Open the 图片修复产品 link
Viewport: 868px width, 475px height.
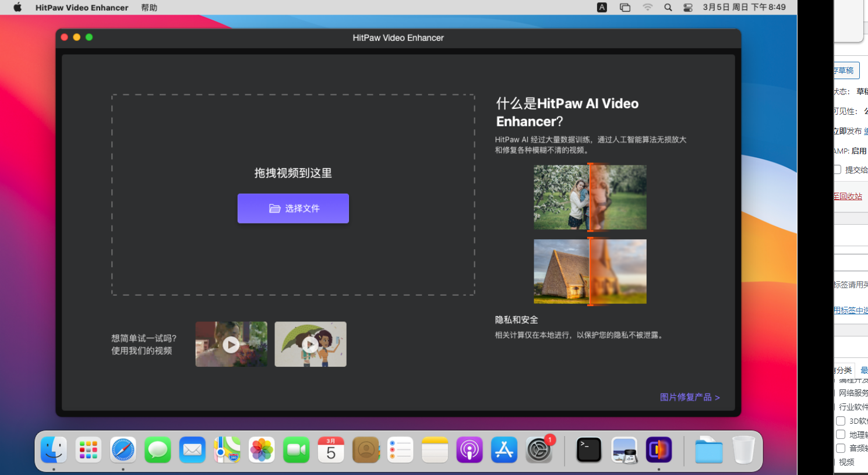pyautogui.click(x=690, y=397)
